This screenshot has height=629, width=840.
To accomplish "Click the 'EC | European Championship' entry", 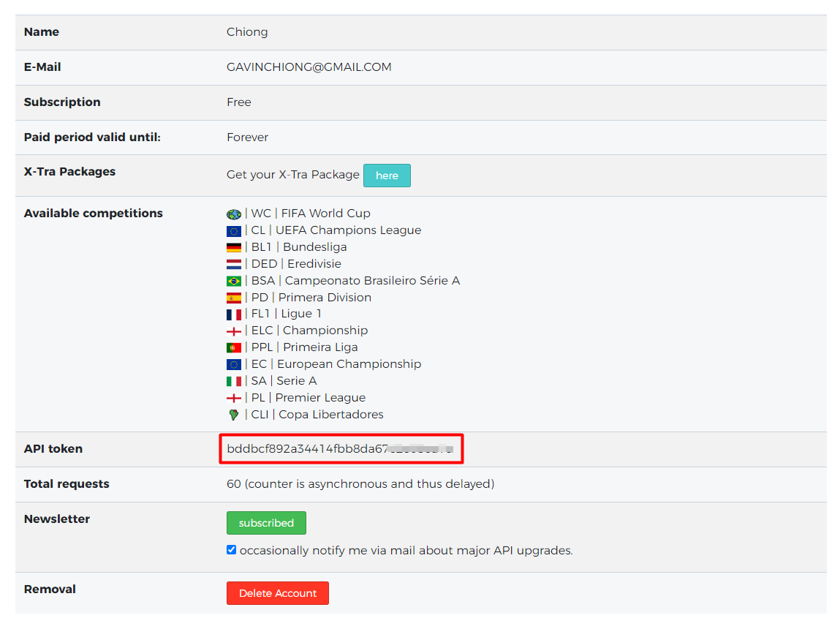I will (336, 364).
